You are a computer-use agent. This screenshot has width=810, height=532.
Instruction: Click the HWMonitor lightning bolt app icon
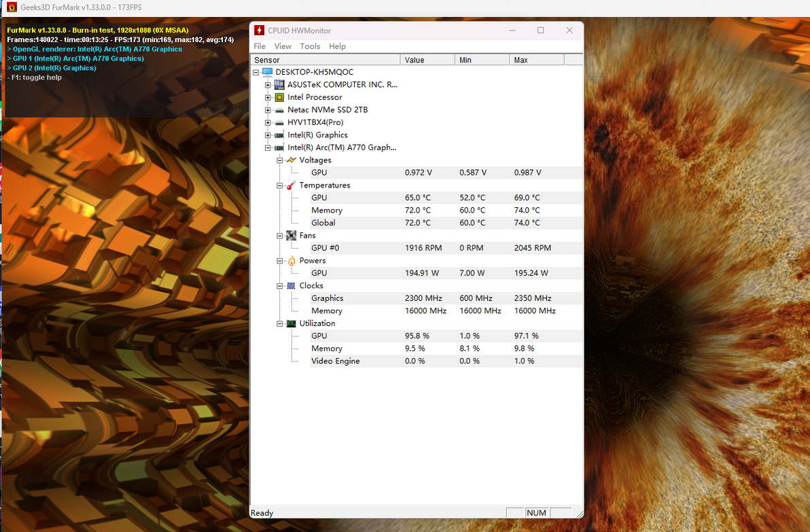[260, 31]
